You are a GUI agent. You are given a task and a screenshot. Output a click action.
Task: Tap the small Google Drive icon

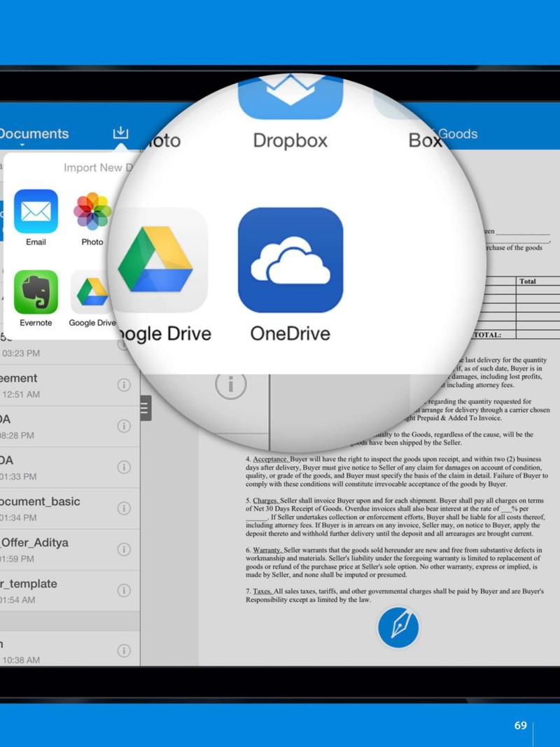pos(92,291)
